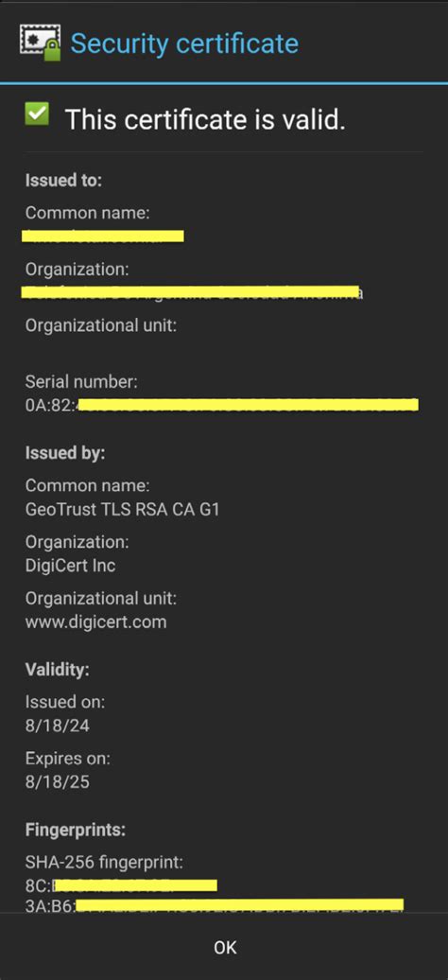The image size is (448, 980).
Task: Click the redacted Common name value
Action: click(103, 236)
